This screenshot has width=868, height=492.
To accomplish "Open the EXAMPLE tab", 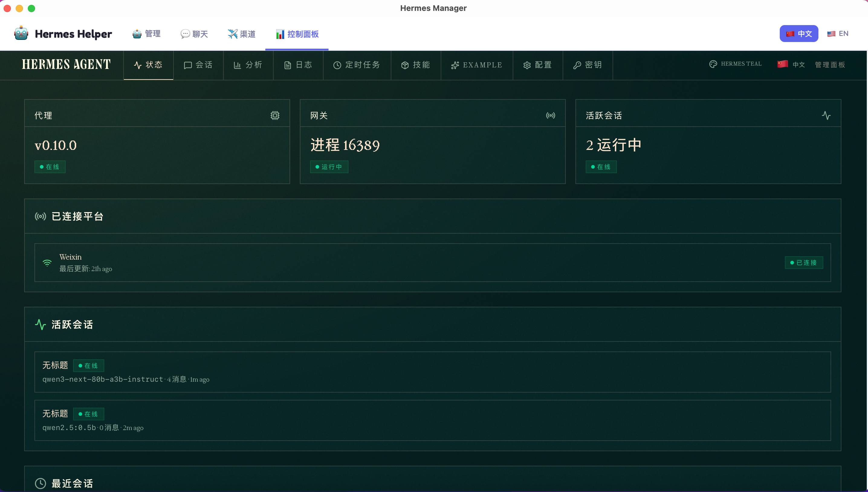I will (477, 65).
